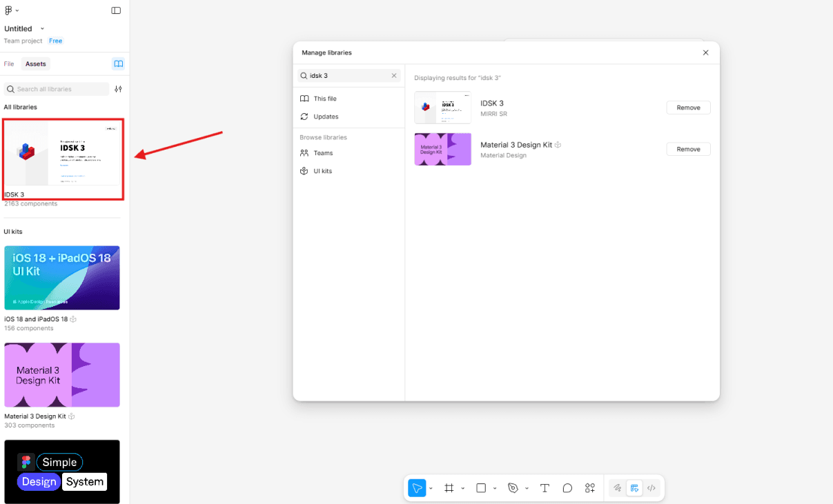Remove the IDSK 3 library
The image size is (833, 504).
(688, 108)
